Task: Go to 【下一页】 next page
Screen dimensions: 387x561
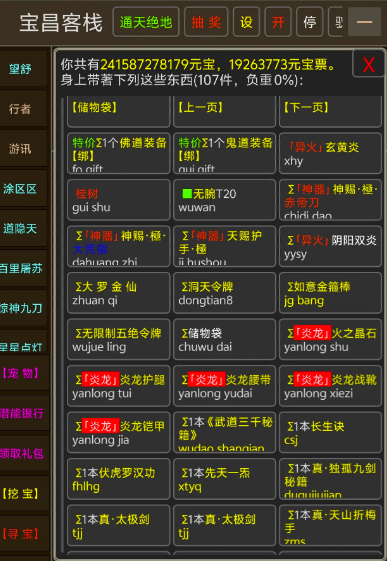Action: tap(330, 111)
